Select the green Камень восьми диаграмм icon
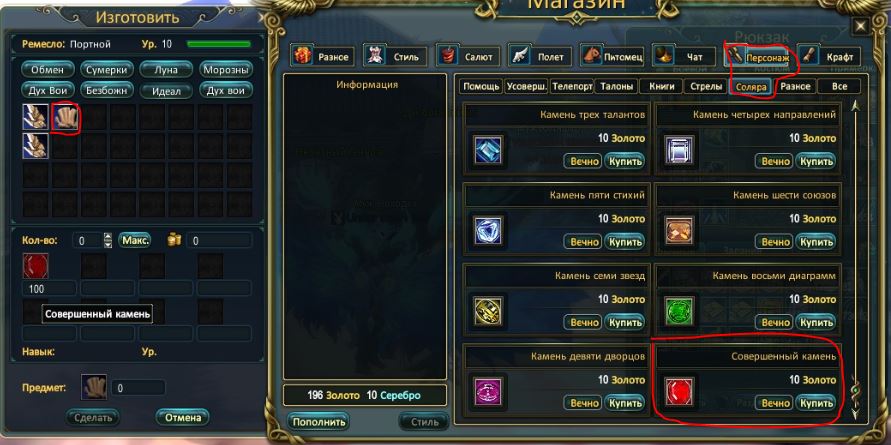This screenshot has width=891, height=445. (680, 311)
